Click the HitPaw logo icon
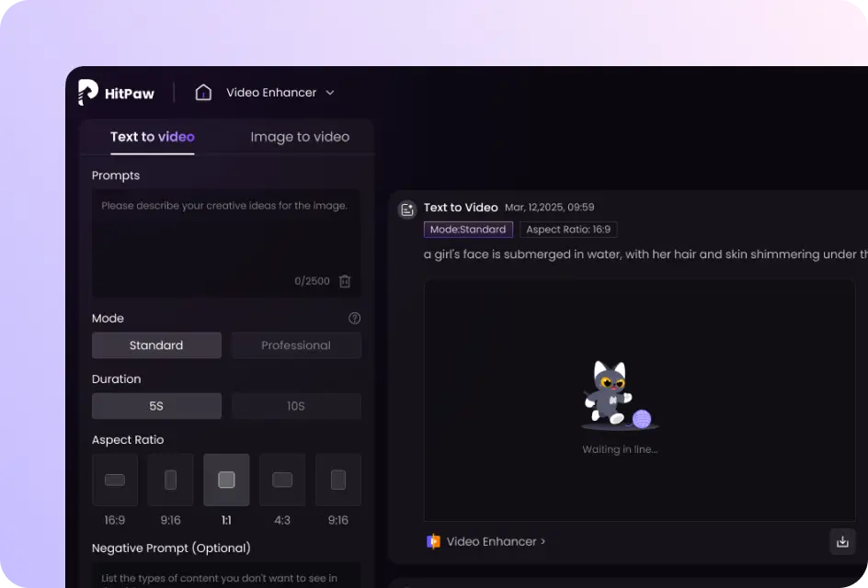868x588 pixels. point(88,92)
